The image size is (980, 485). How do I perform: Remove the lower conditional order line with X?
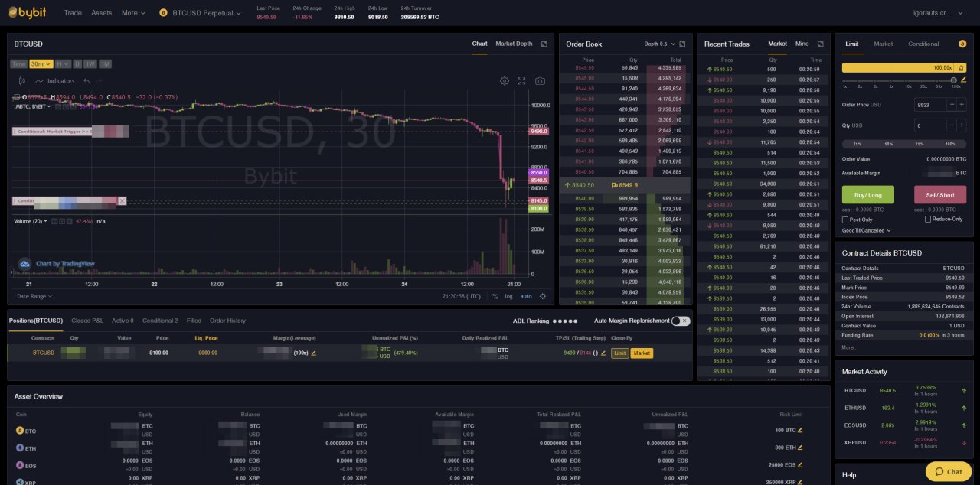(122, 201)
